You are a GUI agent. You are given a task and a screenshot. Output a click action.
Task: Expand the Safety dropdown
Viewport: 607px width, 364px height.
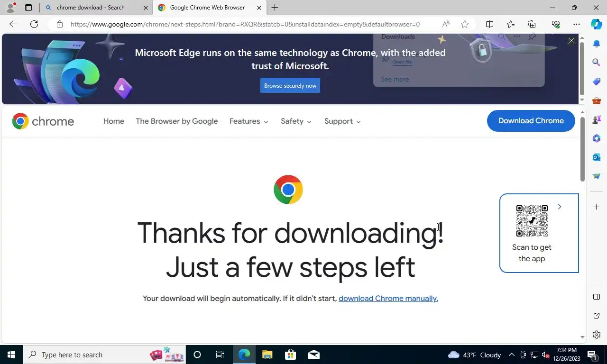296,121
